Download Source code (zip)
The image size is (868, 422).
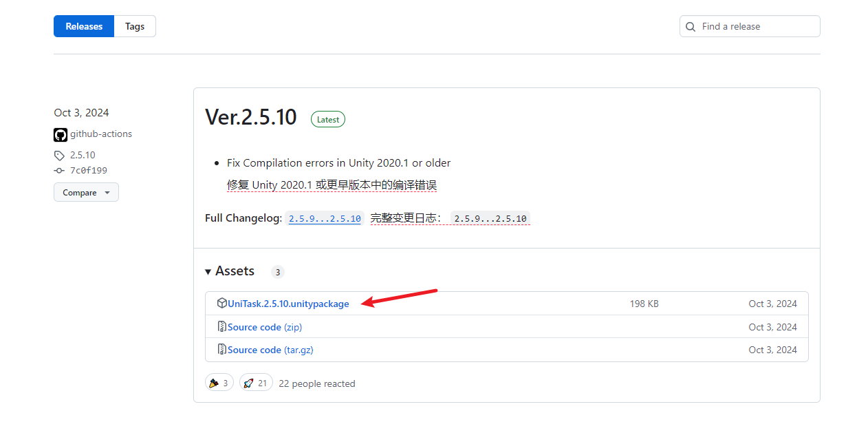pyautogui.click(x=265, y=327)
